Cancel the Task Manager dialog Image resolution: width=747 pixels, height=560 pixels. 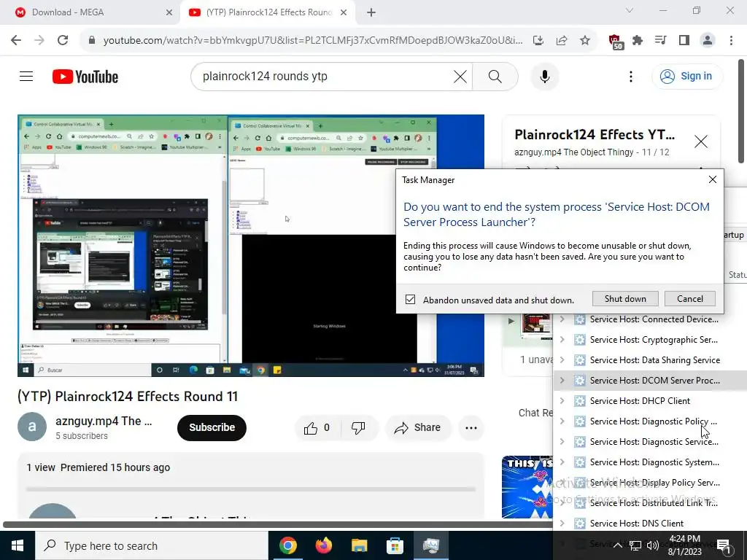click(690, 298)
